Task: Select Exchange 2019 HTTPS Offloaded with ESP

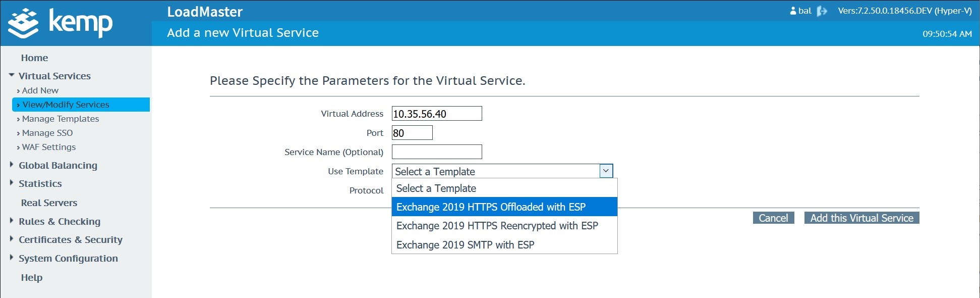Action: point(491,207)
